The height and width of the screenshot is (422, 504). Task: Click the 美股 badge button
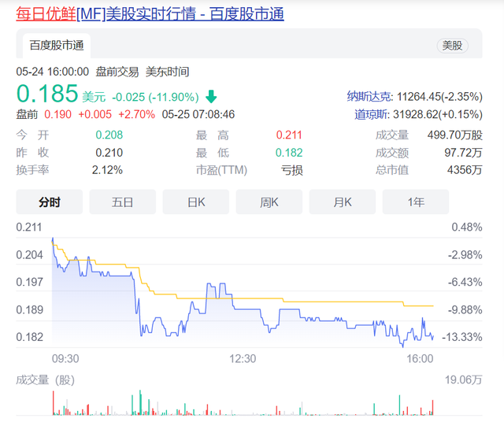pos(452,46)
